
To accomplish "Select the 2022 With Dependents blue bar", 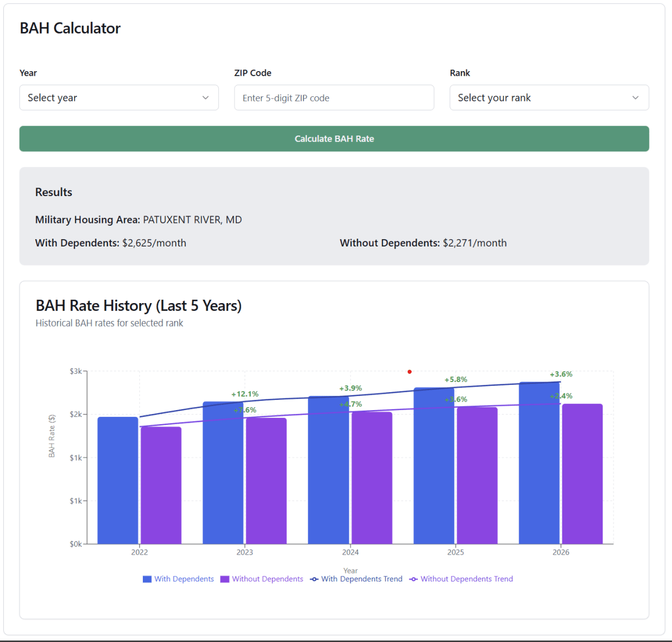I will [x=118, y=480].
